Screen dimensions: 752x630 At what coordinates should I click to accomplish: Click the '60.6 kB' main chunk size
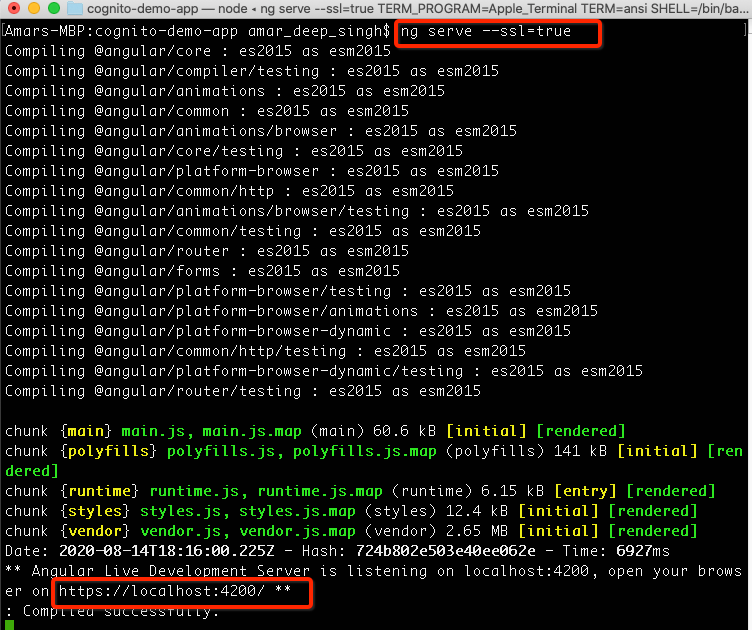404,432
